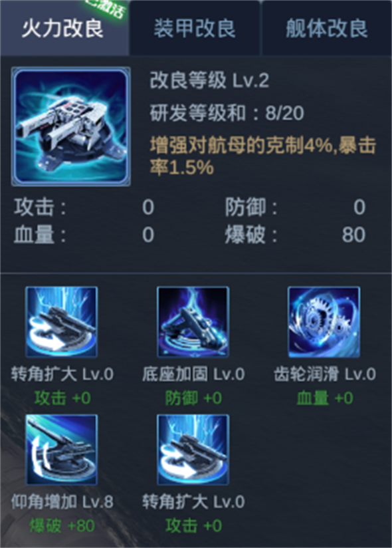Select the 舰体改良 tab

tap(327, 28)
